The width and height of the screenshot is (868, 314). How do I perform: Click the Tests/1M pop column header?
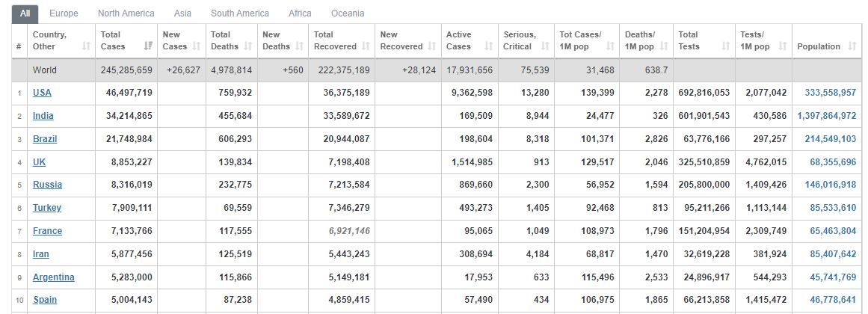click(x=763, y=40)
